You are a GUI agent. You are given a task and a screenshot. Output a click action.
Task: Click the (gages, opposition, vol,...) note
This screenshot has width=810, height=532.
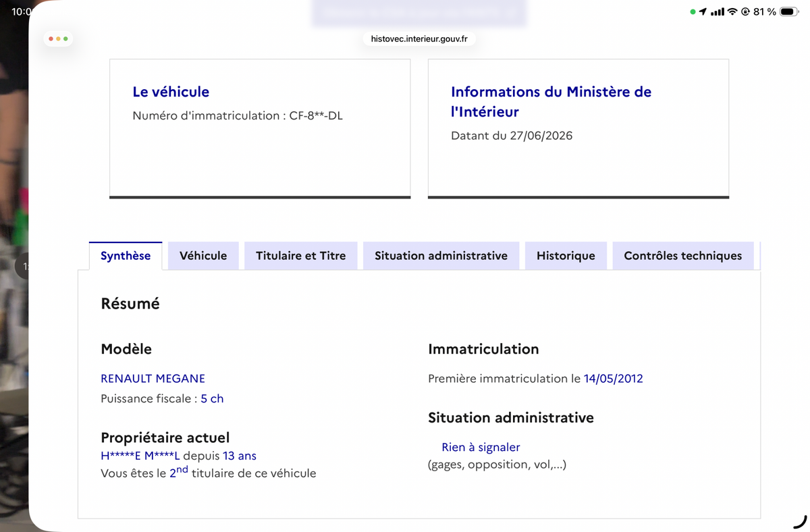pos(497,464)
